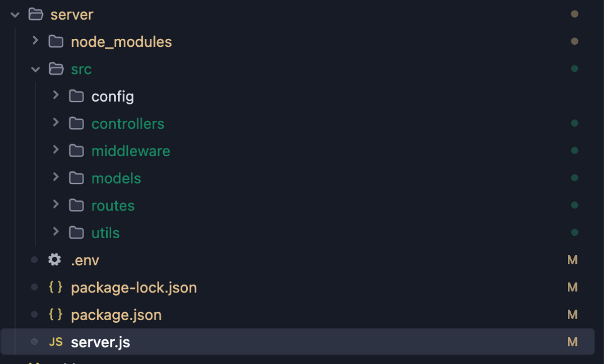Click the gear icon next to .env

pyautogui.click(x=55, y=260)
